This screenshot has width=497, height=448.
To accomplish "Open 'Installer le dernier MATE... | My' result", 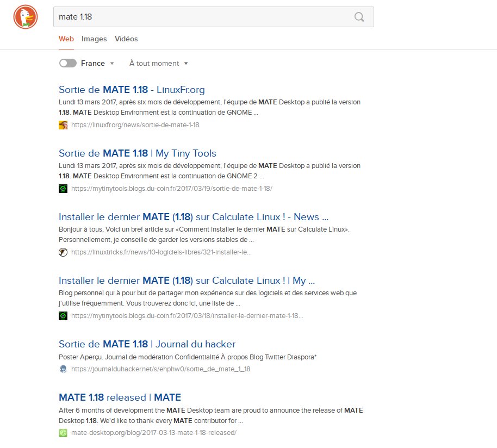I will pos(187,281).
